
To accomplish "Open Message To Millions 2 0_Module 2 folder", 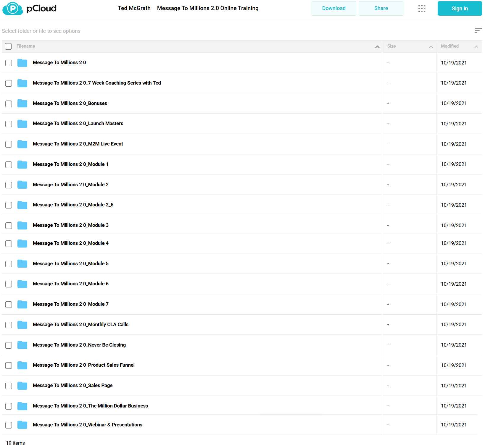I will pyautogui.click(x=71, y=185).
